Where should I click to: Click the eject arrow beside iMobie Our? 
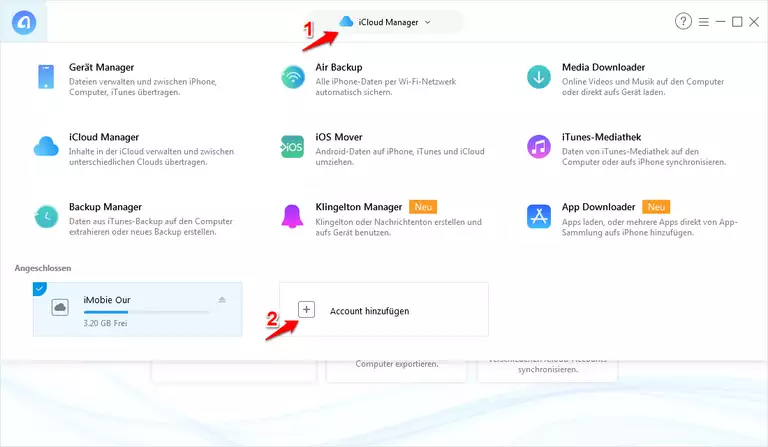tap(222, 300)
